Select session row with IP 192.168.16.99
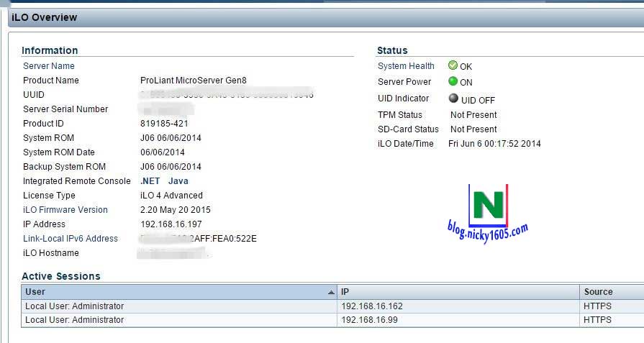This screenshot has width=644, height=343. click(332, 320)
